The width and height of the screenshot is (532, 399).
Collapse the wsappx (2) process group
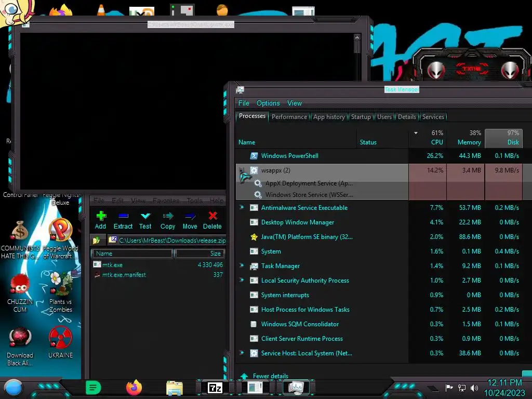pyautogui.click(x=242, y=170)
